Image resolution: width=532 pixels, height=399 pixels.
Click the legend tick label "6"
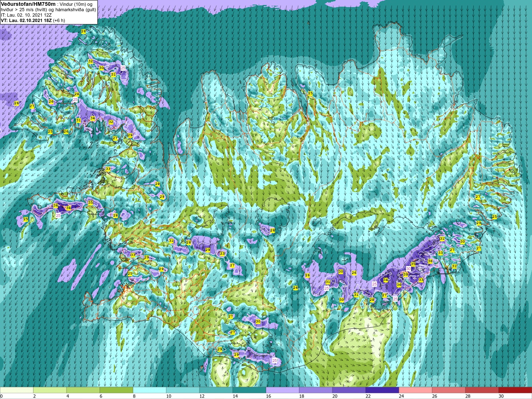coord(101,396)
